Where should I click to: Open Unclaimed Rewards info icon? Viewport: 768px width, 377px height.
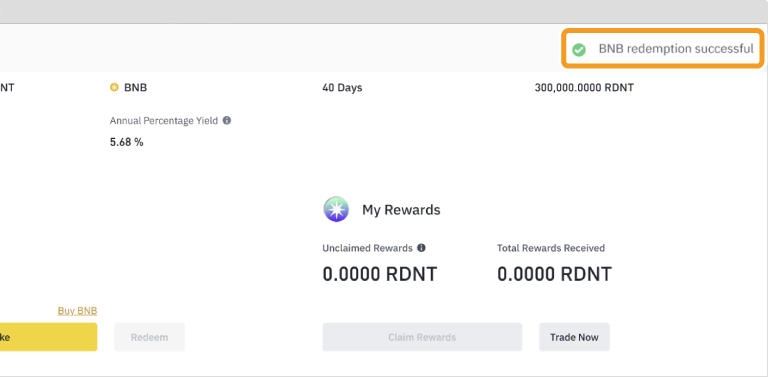[x=421, y=248]
